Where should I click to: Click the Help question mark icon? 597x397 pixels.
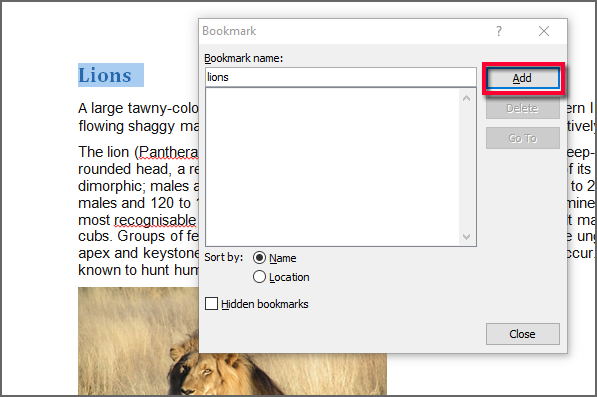pyautogui.click(x=499, y=31)
